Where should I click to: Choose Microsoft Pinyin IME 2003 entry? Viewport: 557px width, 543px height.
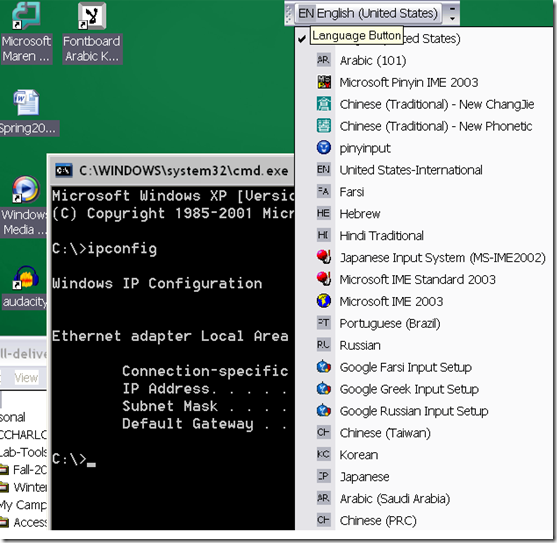click(424, 82)
